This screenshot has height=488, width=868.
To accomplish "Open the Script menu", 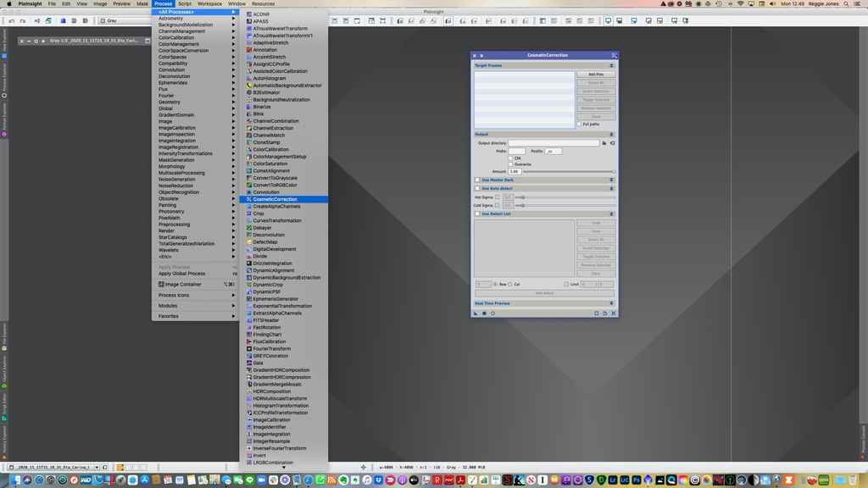I will [x=185, y=3].
